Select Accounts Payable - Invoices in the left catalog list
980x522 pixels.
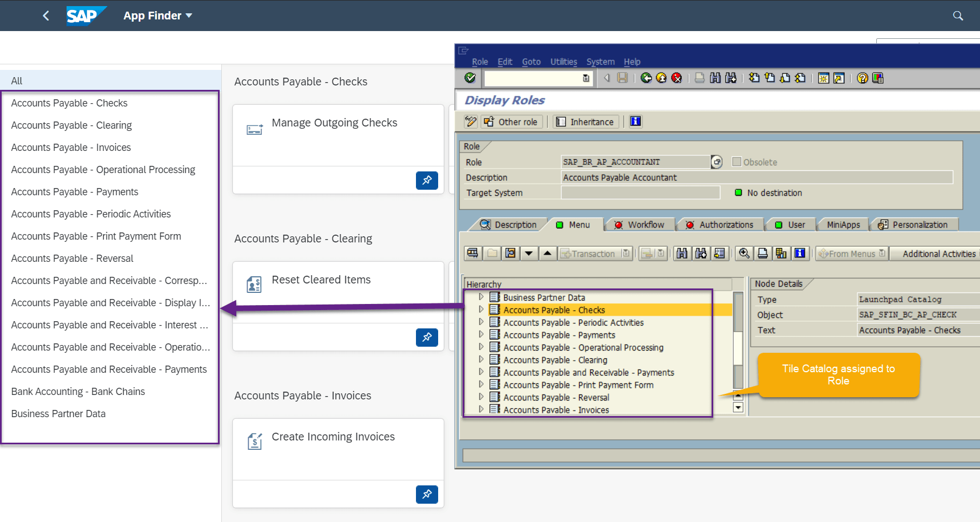(70, 147)
